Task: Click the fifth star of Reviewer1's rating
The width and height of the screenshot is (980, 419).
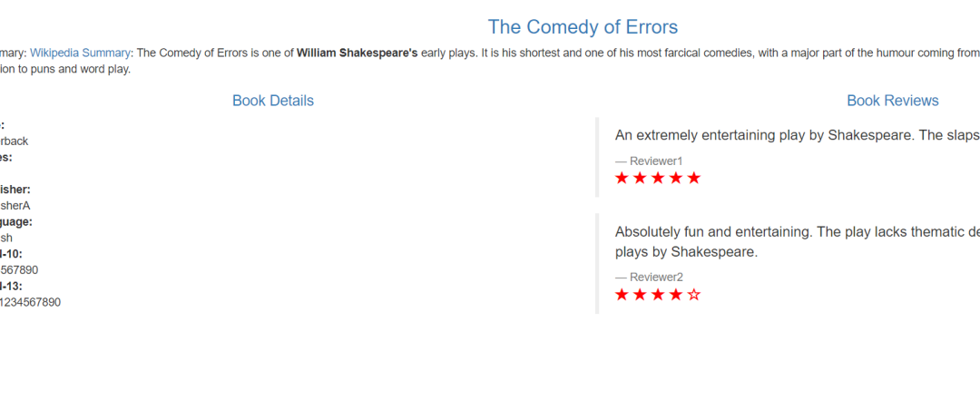Action: point(694,179)
